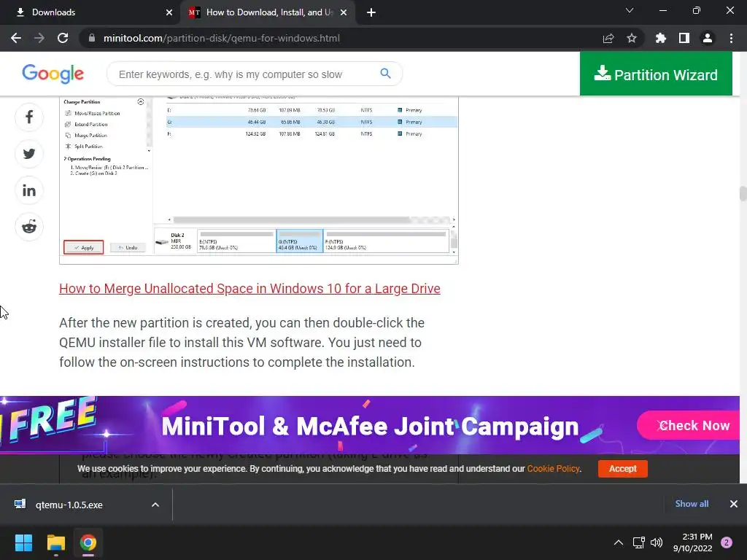Share the article on Facebook
This screenshot has width=747, height=560.
(x=29, y=117)
